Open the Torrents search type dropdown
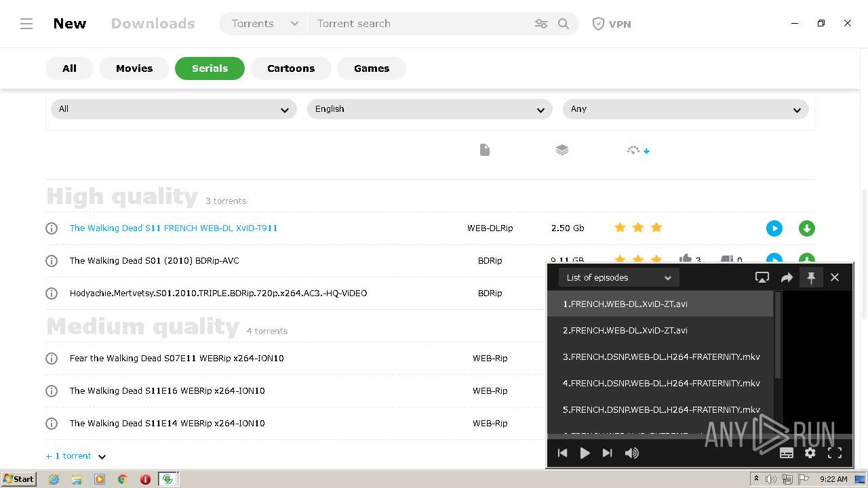This screenshot has height=488, width=868. [264, 24]
